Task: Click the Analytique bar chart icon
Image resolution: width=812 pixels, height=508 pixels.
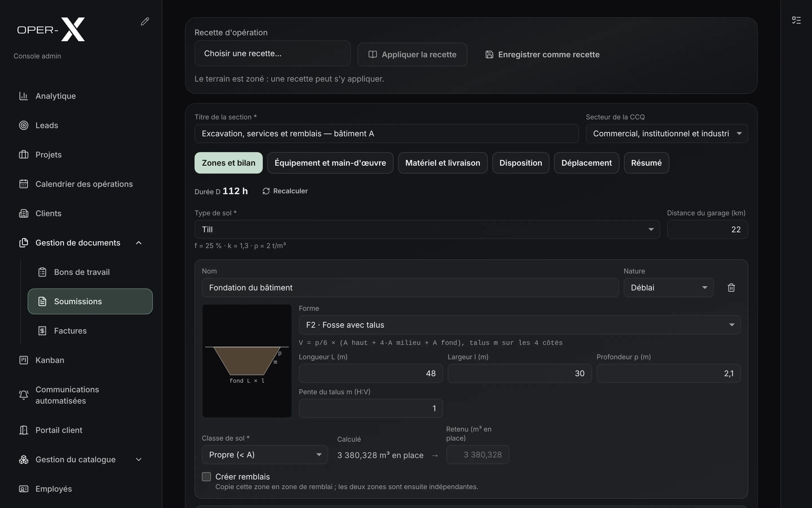Action: [x=23, y=96]
